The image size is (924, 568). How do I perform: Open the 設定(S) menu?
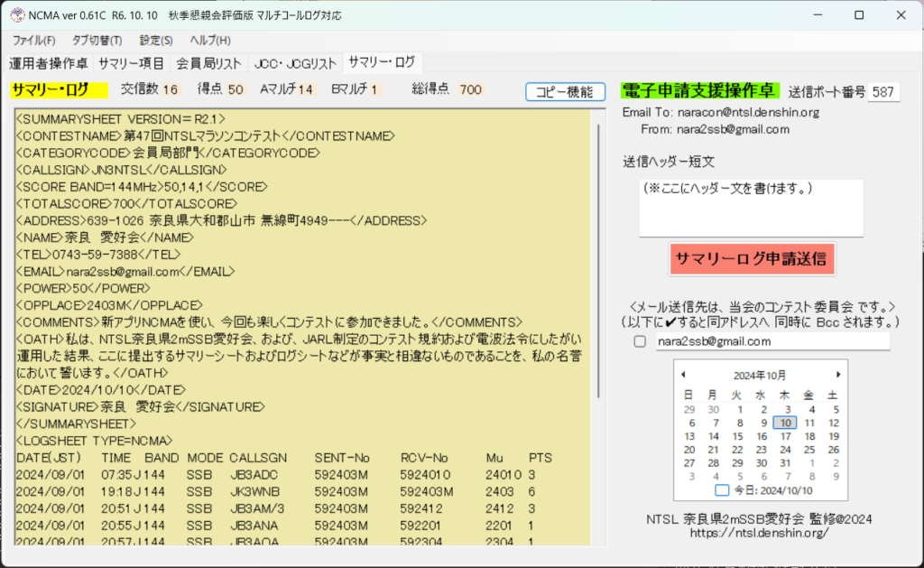pos(156,41)
